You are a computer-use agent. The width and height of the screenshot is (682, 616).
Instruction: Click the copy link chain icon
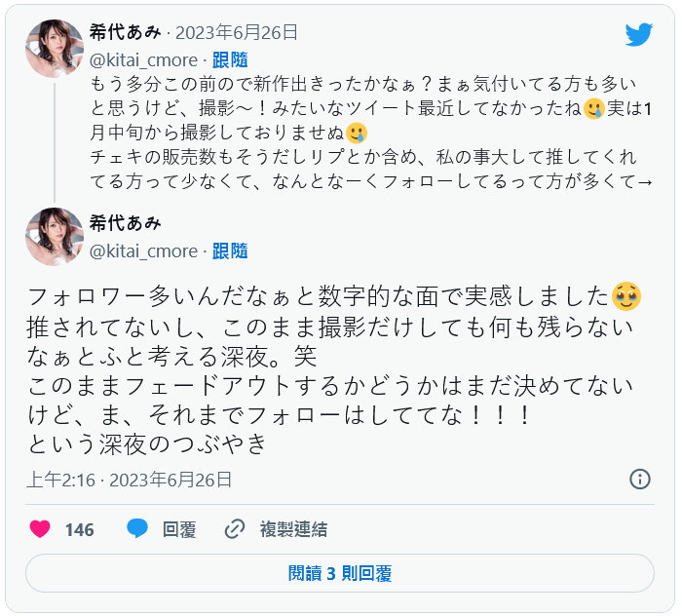pyautogui.click(x=235, y=529)
